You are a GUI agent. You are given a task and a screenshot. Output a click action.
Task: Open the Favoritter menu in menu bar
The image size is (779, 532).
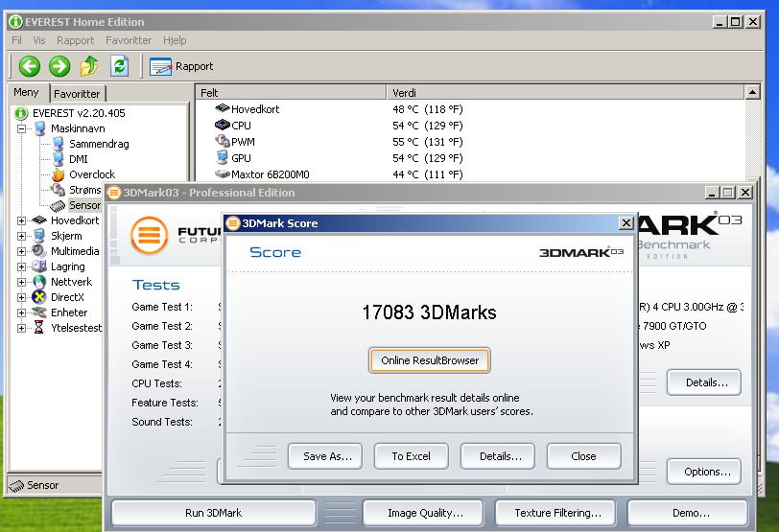(x=129, y=40)
